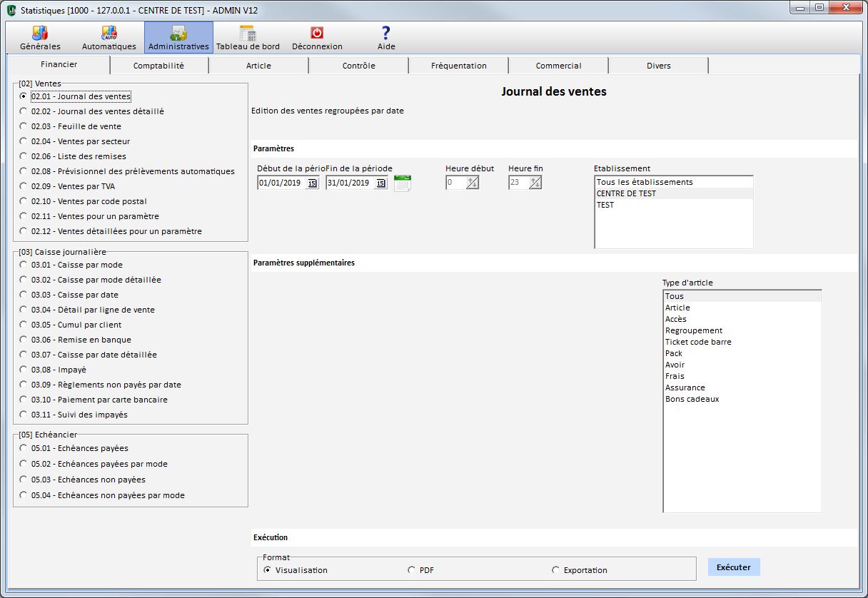
Task: Click the Heure début spinner arrows
Action: 472,183
